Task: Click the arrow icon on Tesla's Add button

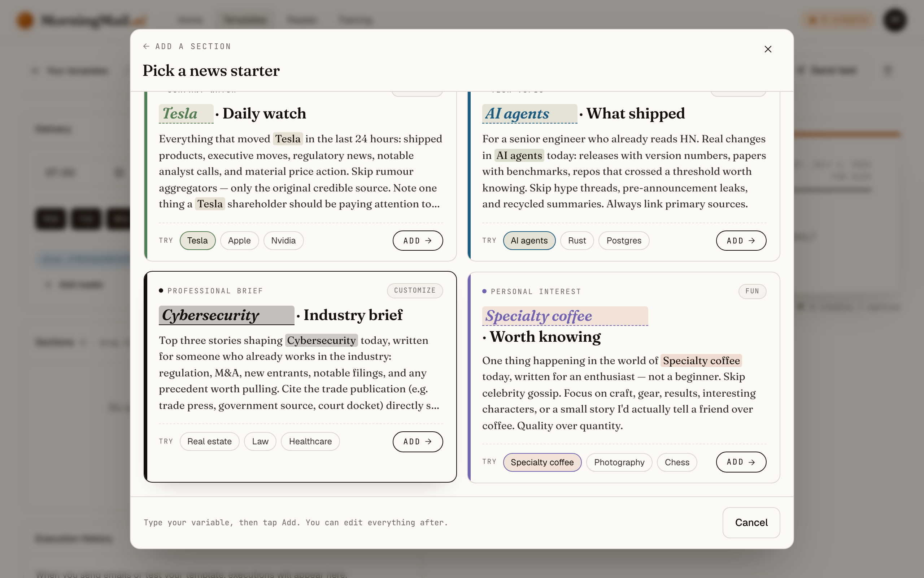Action: click(428, 241)
